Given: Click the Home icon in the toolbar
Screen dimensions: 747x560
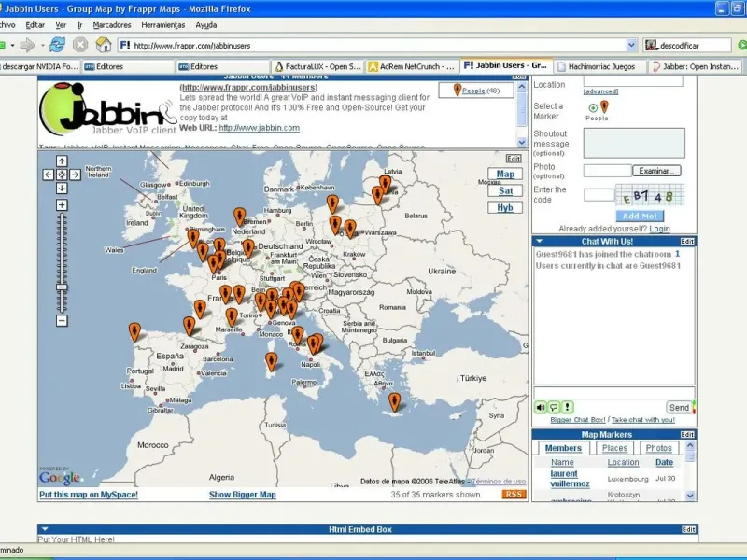Looking at the screenshot, I should [103, 45].
